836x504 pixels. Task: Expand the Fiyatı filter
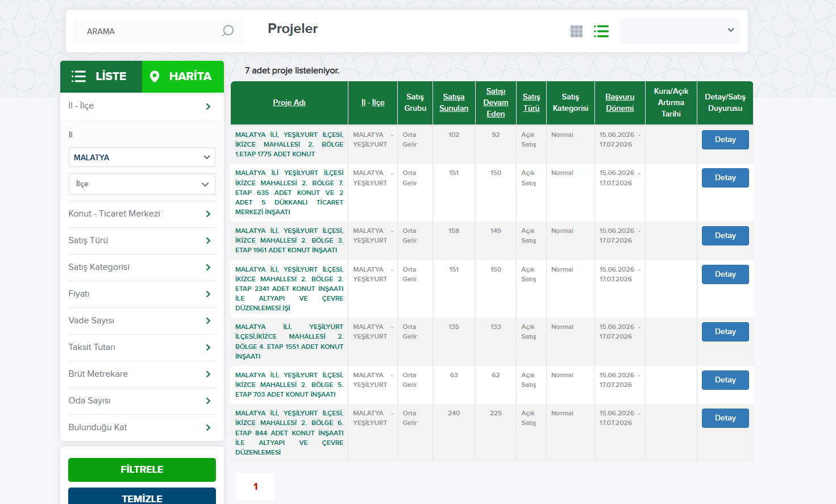point(142,294)
